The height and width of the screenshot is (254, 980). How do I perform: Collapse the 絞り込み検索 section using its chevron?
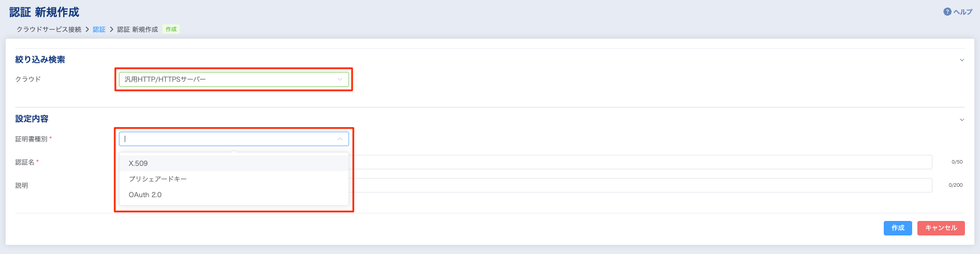point(961,60)
